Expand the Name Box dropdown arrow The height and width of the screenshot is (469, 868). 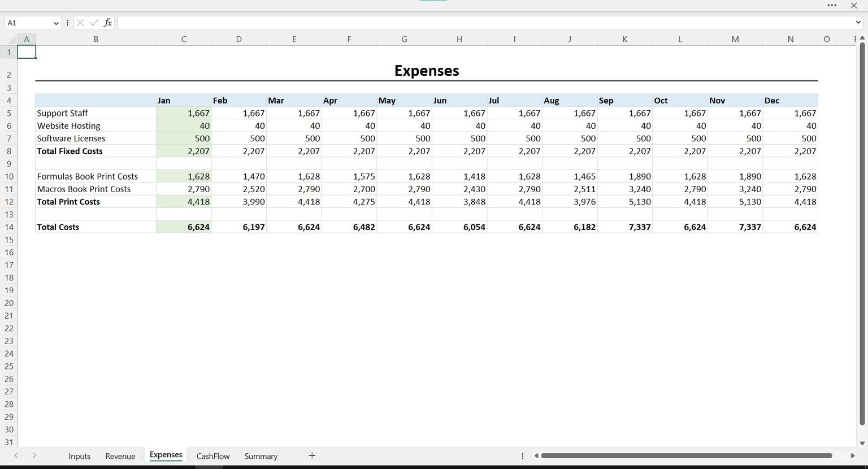(56, 23)
